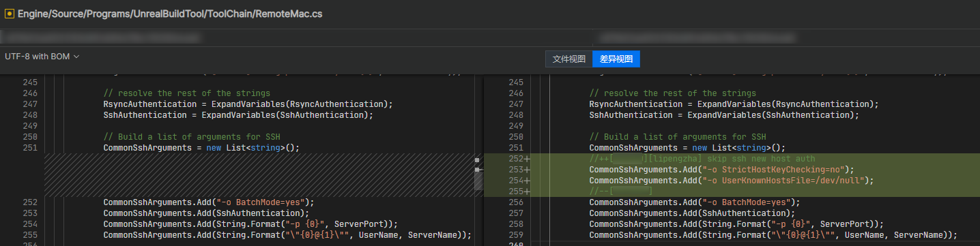Click line 256 BatchMode=yes in new version

(x=694, y=202)
